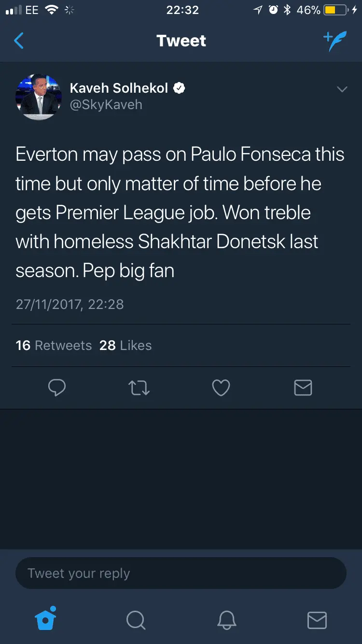This screenshot has height=644, width=362.
Task: Expand tweet options chevron menu
Action: coord(342,89)
